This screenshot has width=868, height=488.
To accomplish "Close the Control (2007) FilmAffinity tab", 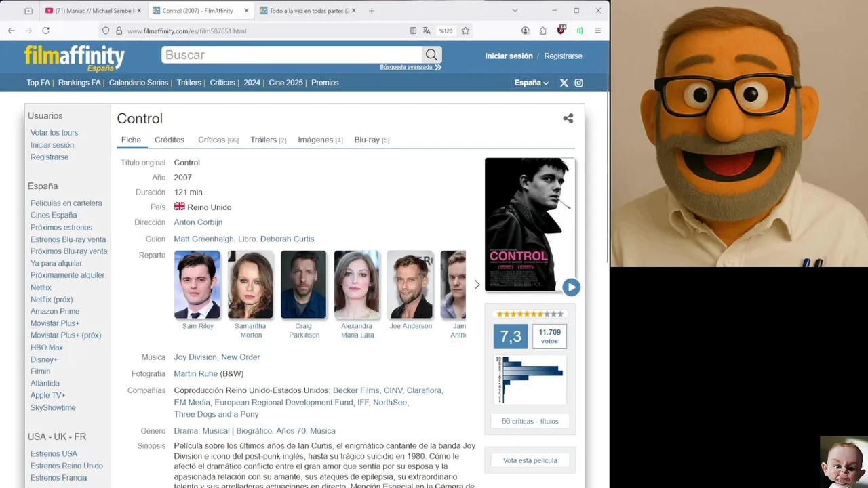I will click(x=246, y=11).
